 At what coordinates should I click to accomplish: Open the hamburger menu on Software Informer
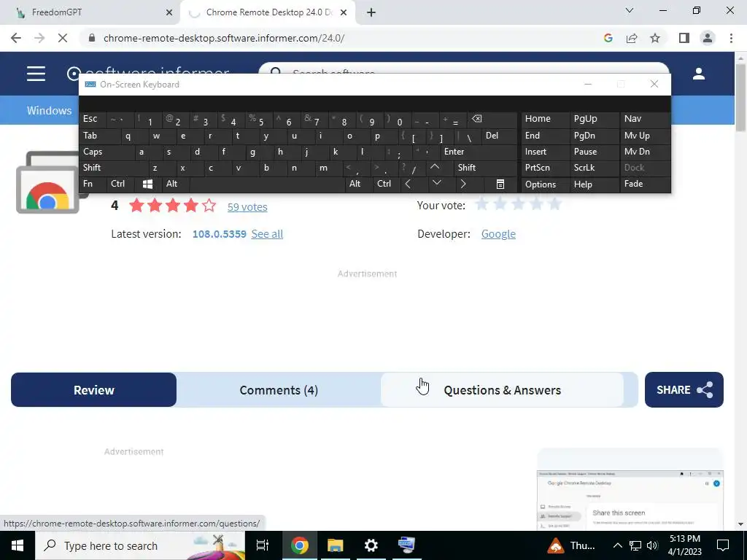coord(36,74)
